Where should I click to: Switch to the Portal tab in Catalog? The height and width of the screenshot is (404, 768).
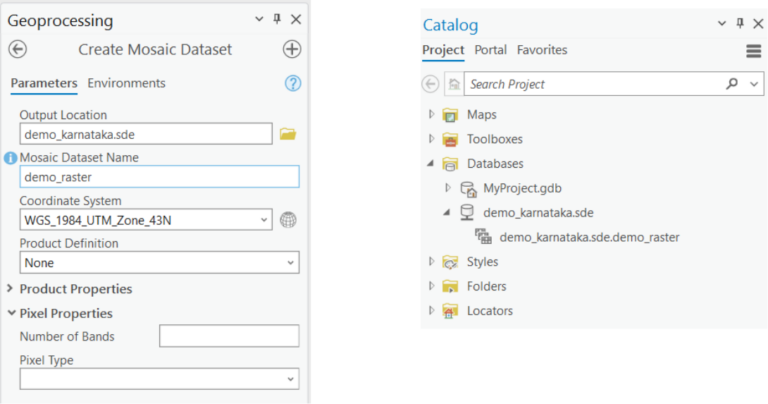tap(490, 50)
